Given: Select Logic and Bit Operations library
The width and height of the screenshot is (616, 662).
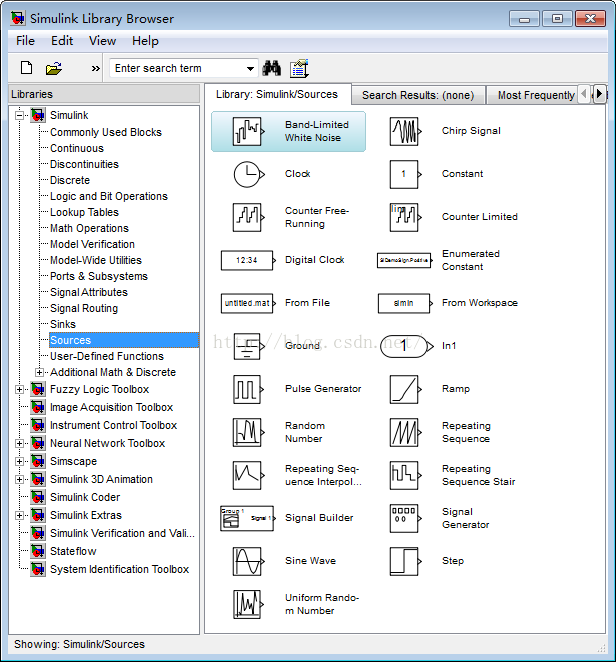Looking at the screenshot, I should [109, 196].
